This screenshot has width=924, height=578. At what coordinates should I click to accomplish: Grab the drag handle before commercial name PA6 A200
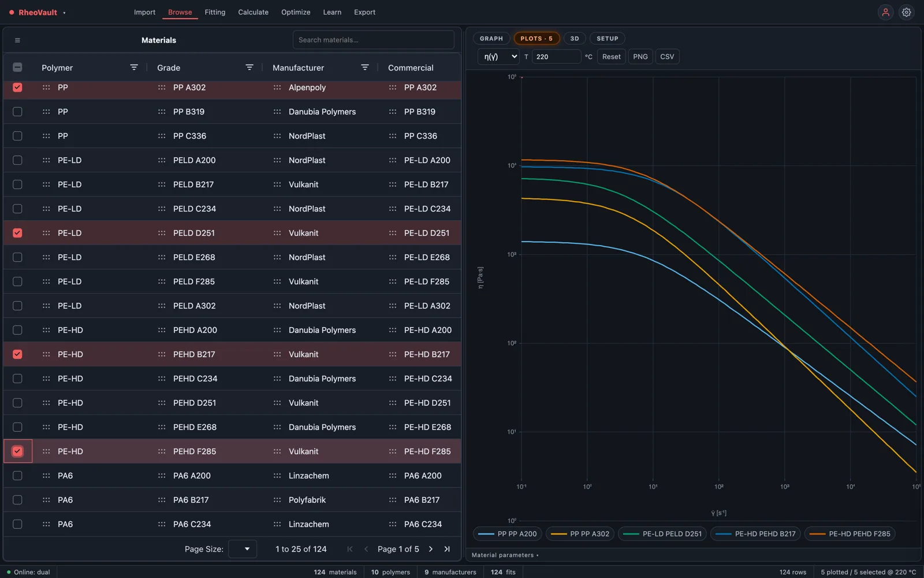393,476
